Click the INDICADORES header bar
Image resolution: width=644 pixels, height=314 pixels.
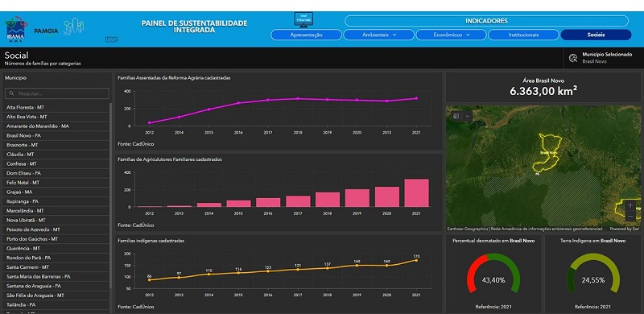click(486, 21)
